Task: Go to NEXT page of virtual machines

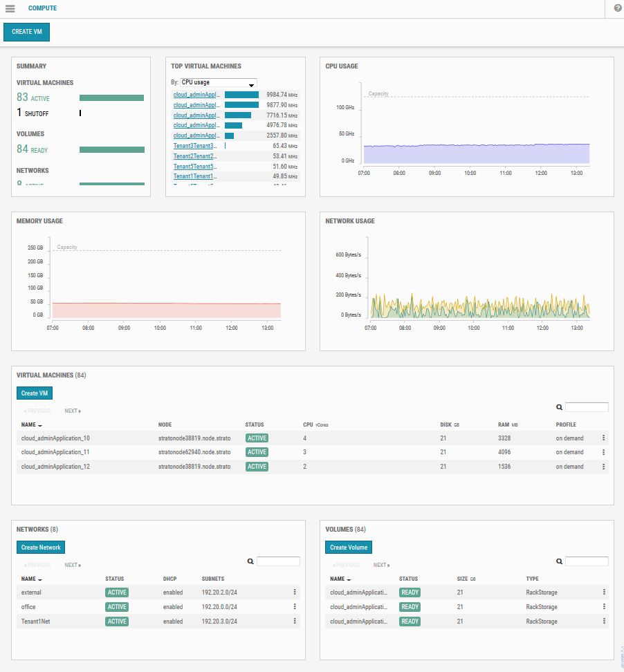Action: [73, 411]
